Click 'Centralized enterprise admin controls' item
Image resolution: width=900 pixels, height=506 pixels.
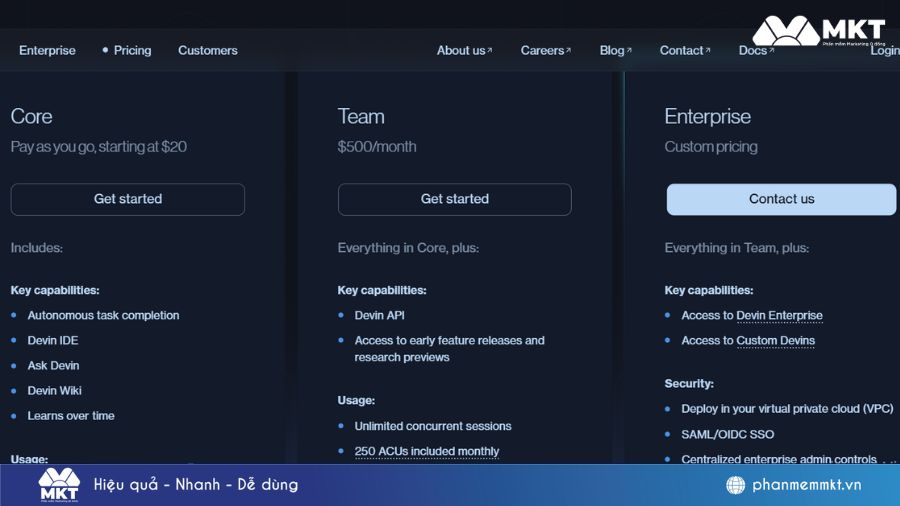[x=779, y=460]
